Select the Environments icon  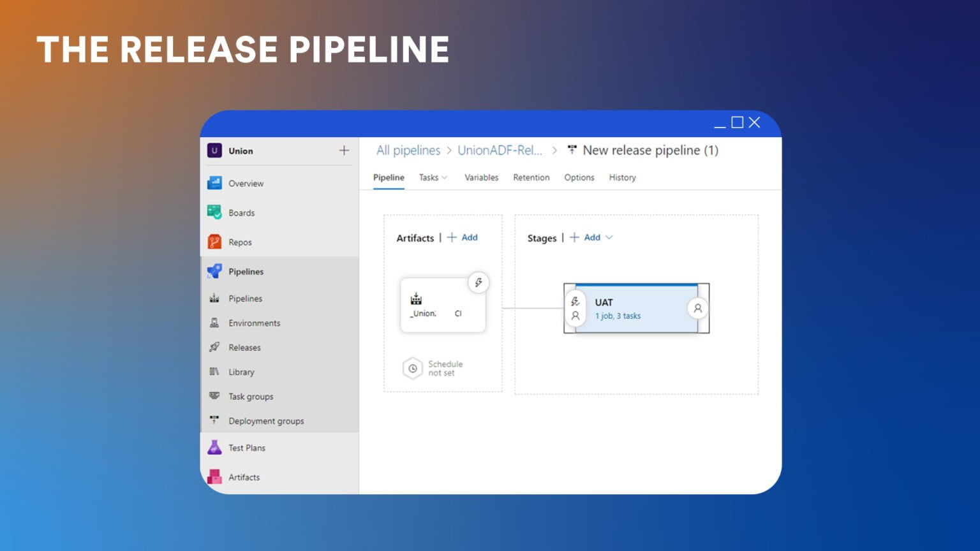coord(214,323)
